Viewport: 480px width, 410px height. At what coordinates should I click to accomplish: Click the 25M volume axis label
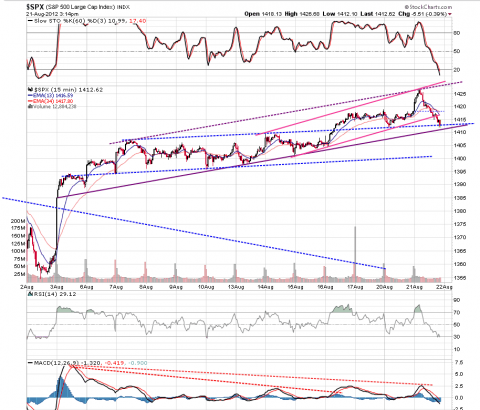click(20, 274)
